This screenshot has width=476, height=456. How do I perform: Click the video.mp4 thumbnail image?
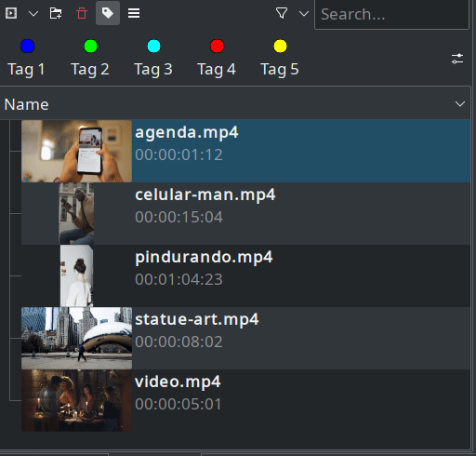(76, 400)
